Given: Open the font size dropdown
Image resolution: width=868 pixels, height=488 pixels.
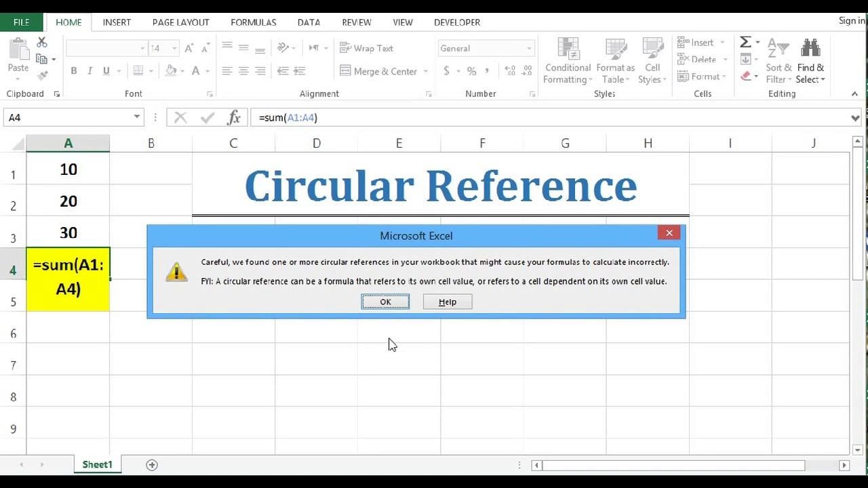Looking at the screenshot, I should 174,48.
